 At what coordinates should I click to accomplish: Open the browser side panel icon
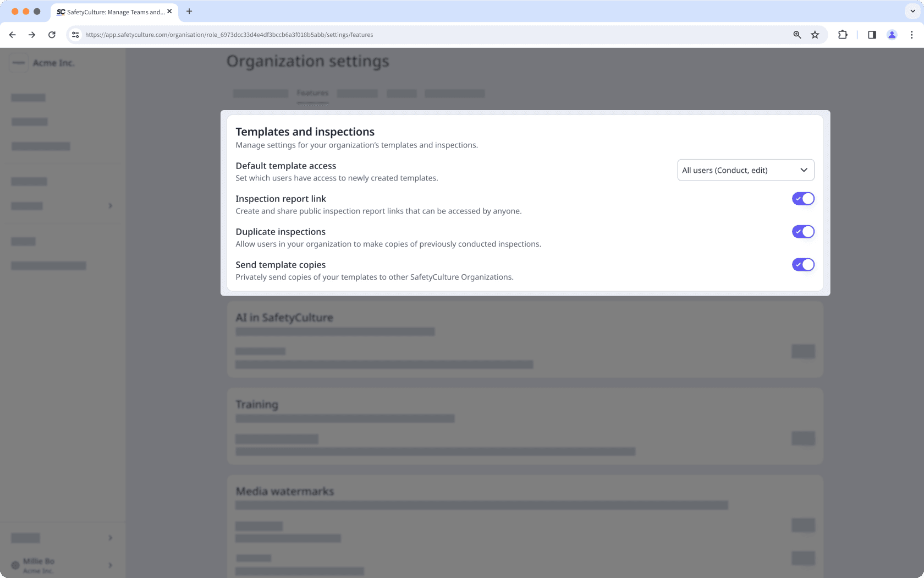click(x=871, y=34)
